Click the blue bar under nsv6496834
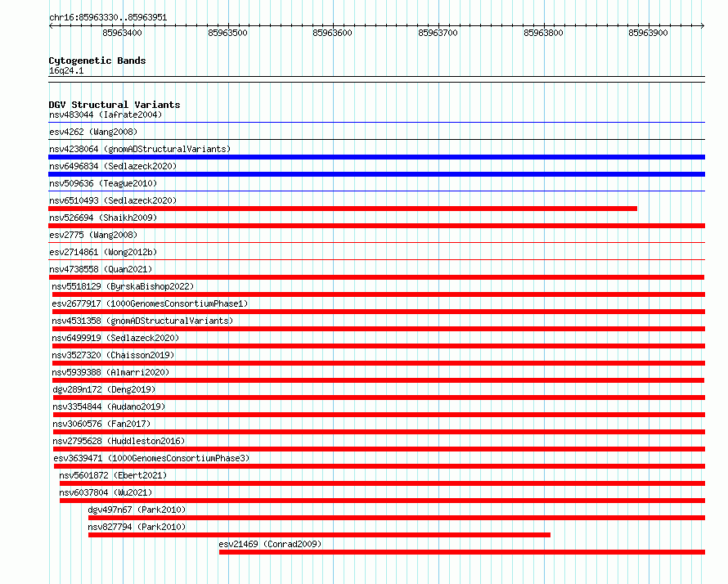 (376, 174)
